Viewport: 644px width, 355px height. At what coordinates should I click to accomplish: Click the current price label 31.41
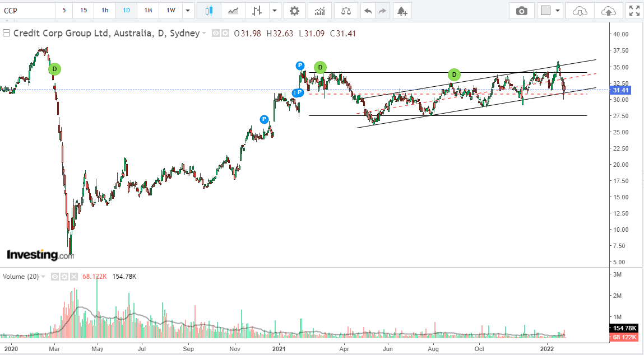620,90
